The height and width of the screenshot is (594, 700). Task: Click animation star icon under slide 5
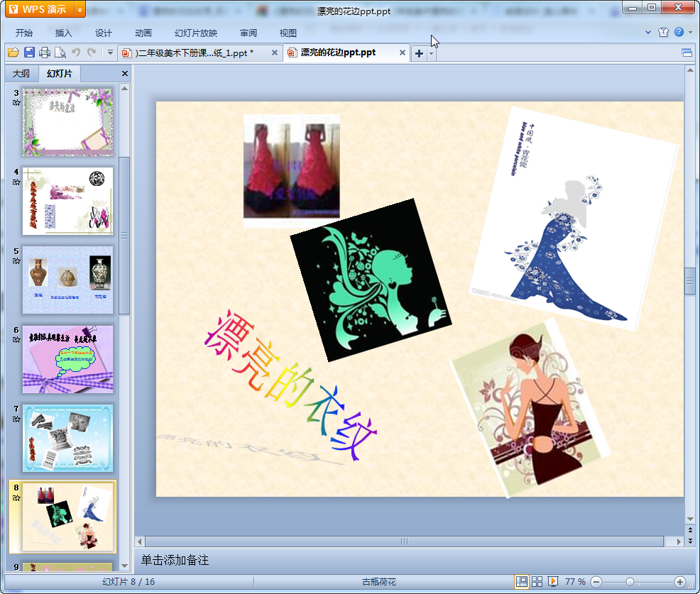tap(16, 260)
